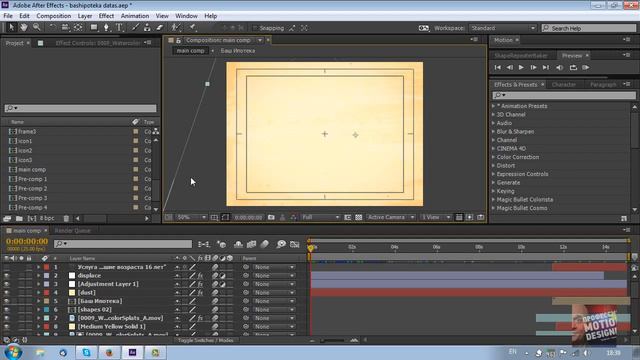Toggle visibility of shapes 02 layer
640x360 pixels.
click(7, 309)
